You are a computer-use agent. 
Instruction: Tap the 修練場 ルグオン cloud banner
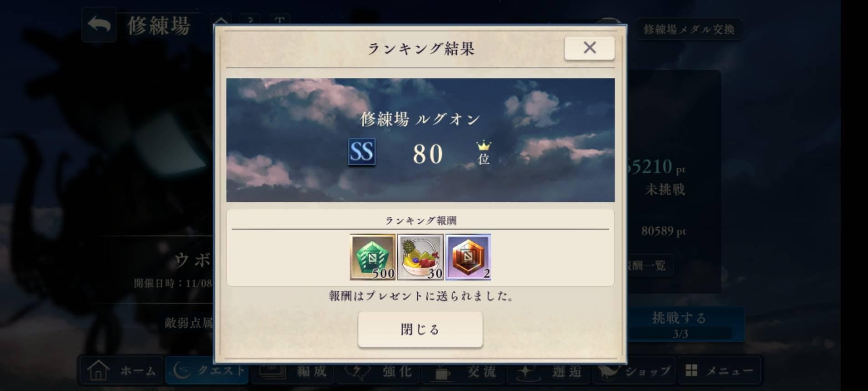pos(420,140)
